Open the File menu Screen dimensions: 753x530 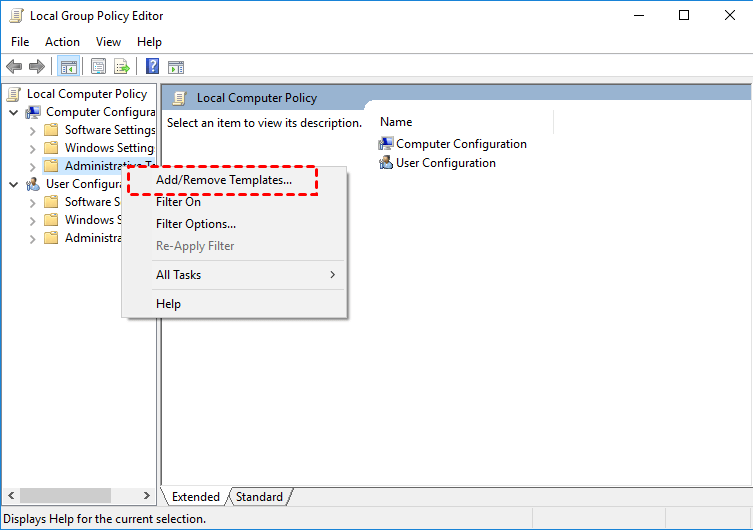pos(20,42)
